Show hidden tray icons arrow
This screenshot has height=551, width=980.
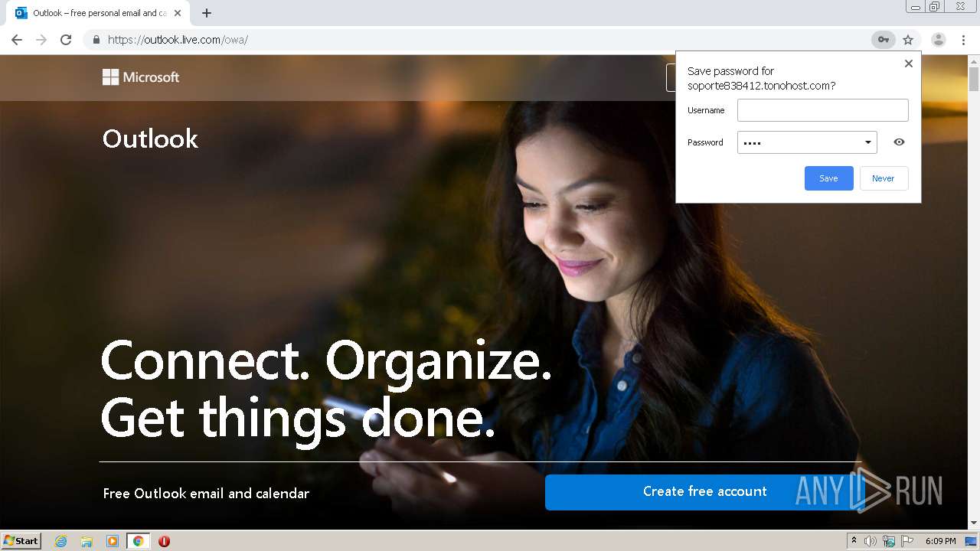[x=854, y=541]
